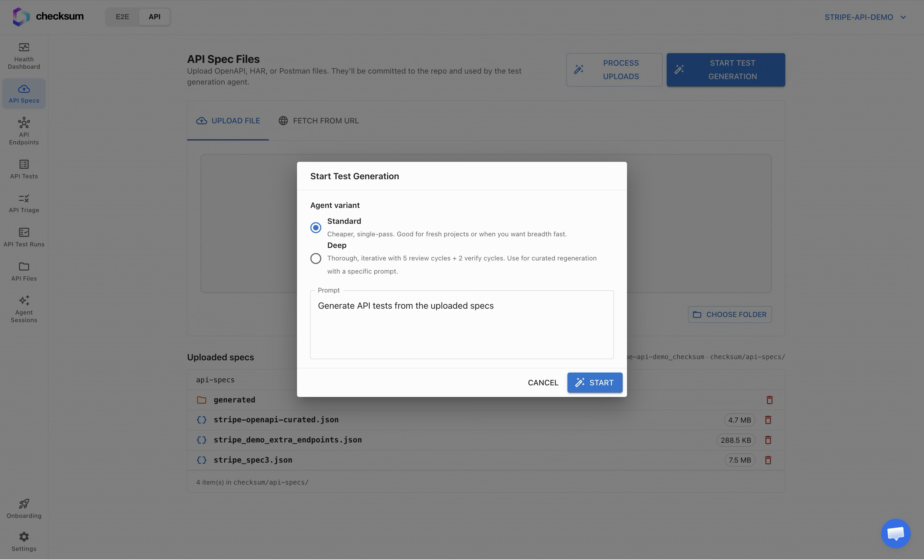924x560 pixels.
Task: Select the Standard agent variant radio
Action: (x=316, y=227)
